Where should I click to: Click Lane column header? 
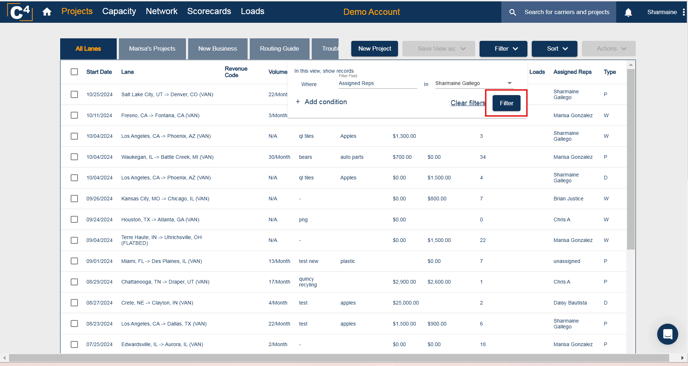pyautogui.click(x=127, y=72)
